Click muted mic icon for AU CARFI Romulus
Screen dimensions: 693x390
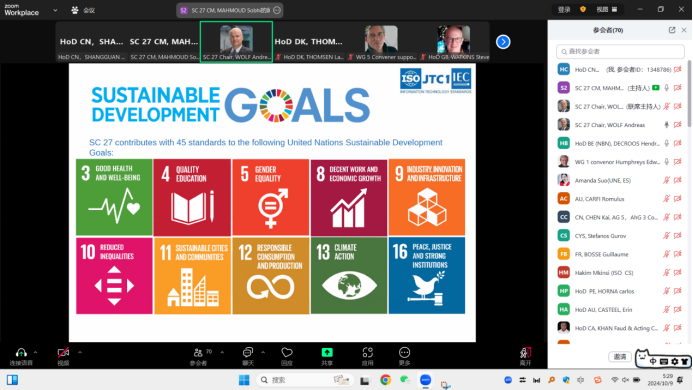pyautogui.click(x=666, y=199)
